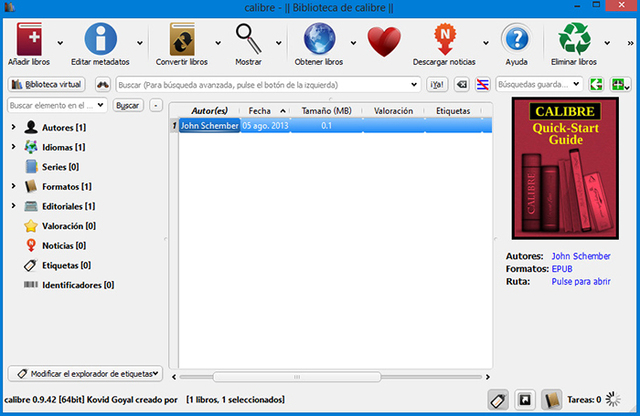Sort by Autor(es) column header
Viewport: 640px width, 416px height.
coord(209,111)
